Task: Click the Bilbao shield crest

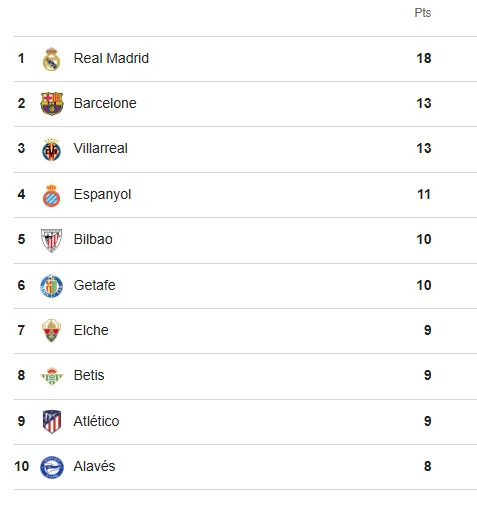Action: pyautogui.click(x=51, y=240)
